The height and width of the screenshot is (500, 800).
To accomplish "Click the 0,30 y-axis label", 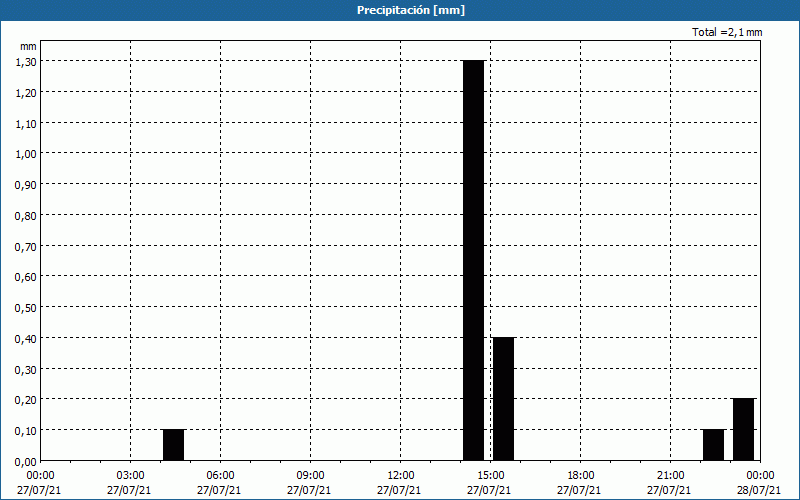I will (26, 369).
